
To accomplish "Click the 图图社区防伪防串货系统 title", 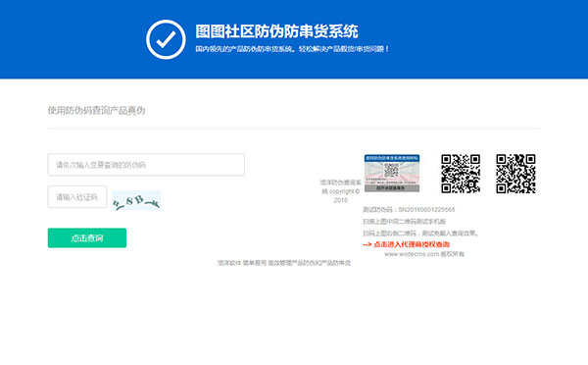I will [x=276, y=31].
